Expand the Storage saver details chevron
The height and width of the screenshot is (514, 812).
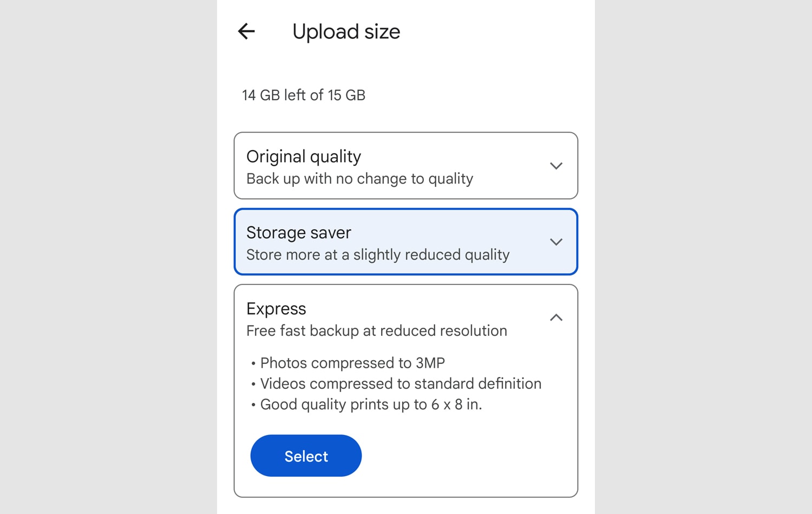pyautogui.click(x=556, y=242)
